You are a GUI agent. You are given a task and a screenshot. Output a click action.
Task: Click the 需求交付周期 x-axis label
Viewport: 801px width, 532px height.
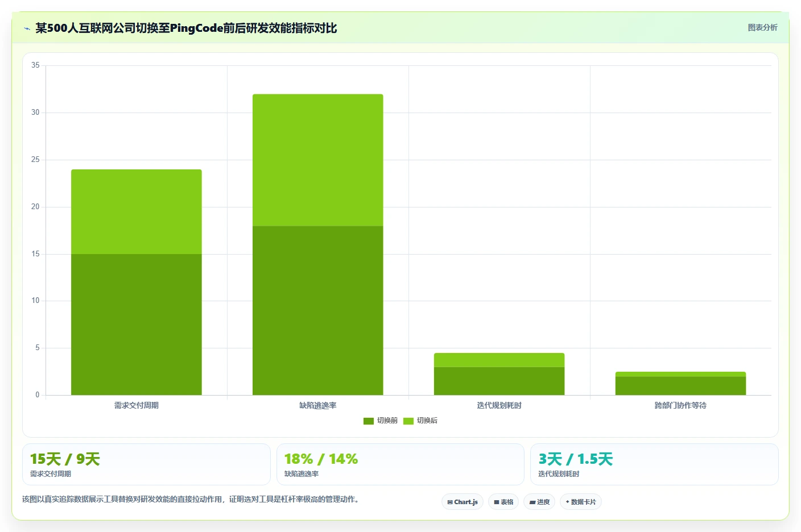point(137,405)
